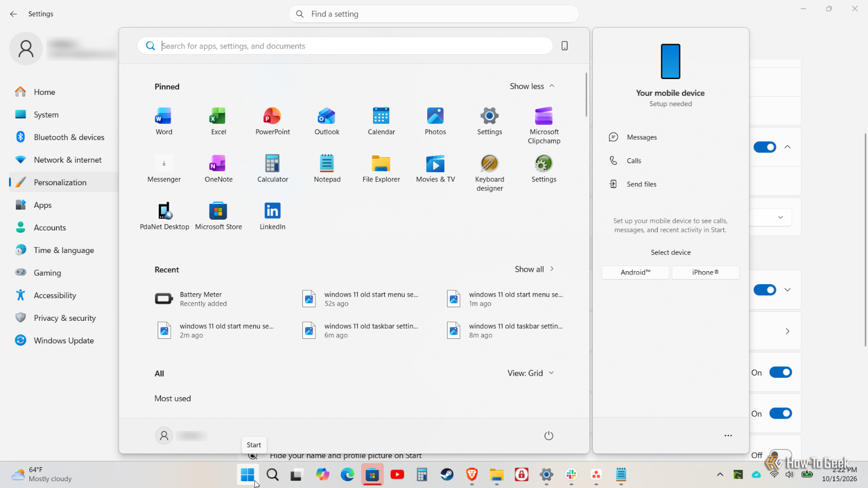
Task: Launch Excel from pinned apps
Action: 218,121
